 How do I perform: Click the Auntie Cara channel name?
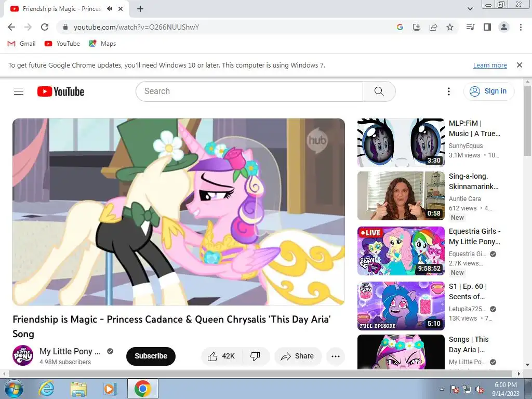[464, 199]
